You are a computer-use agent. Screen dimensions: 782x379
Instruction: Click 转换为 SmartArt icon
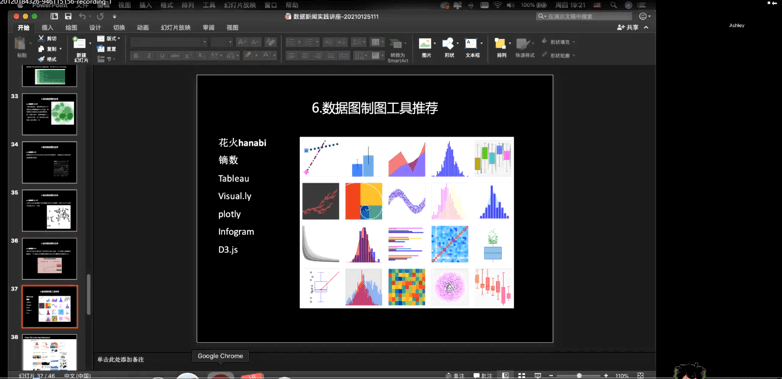click(396, 44)
